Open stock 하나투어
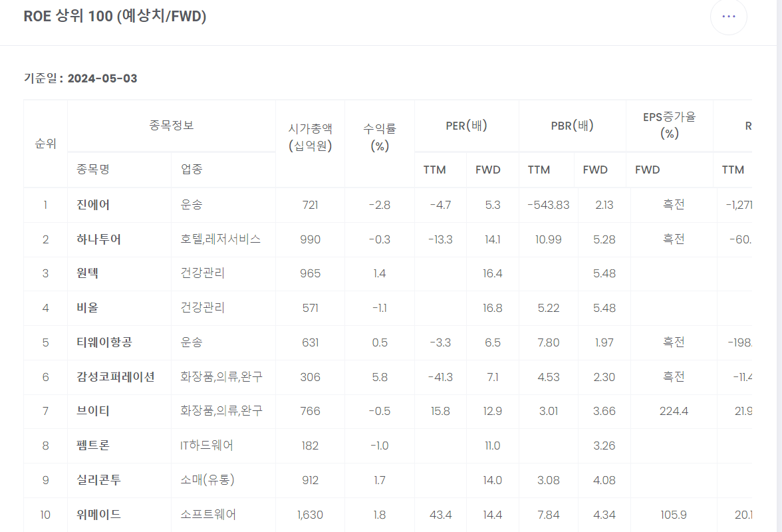This screenshot has width=782, height=532. coord(98,239)
